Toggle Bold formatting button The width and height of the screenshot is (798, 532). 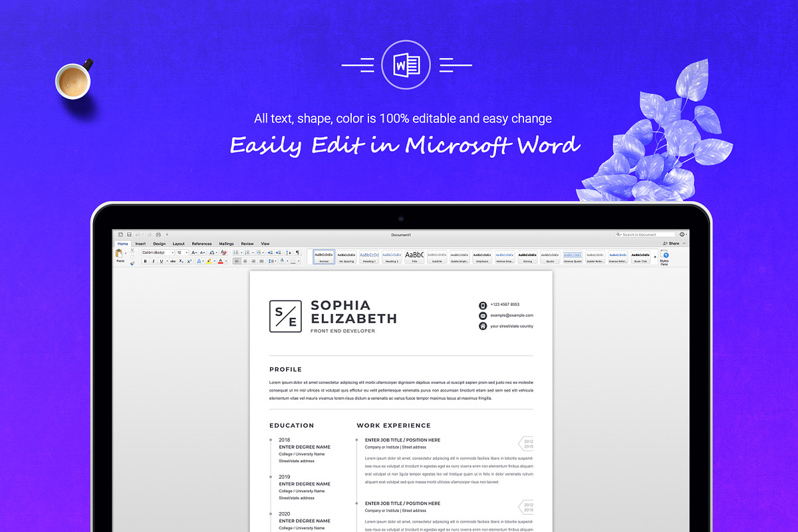pos(146,261)
